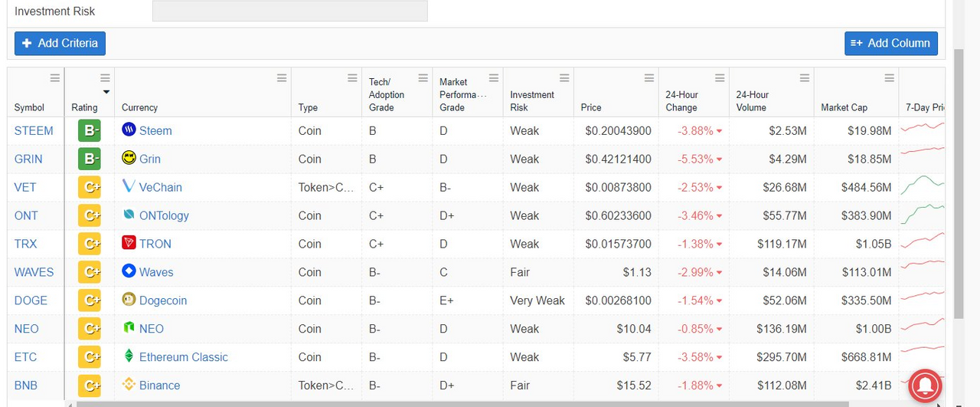Click the VeChain logo icon
This screenshot has width=980, height=407.
[129, 186]
